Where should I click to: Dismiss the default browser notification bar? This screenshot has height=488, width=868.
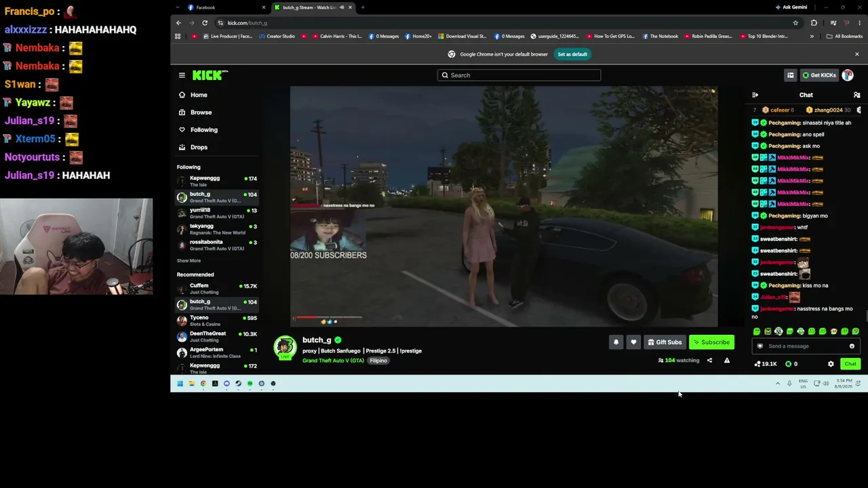point(856,54)
